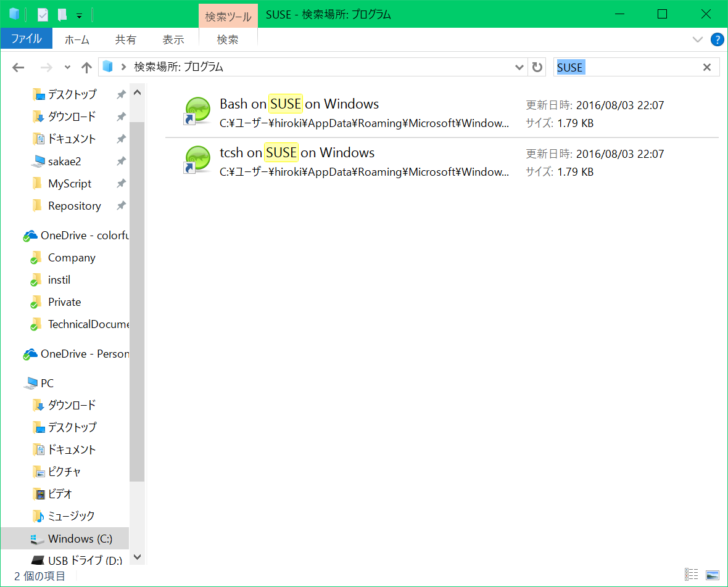Select the Bash on SUSE on Windows name
The height and width of the screenshot is (587, 728).
coord(299,104)
